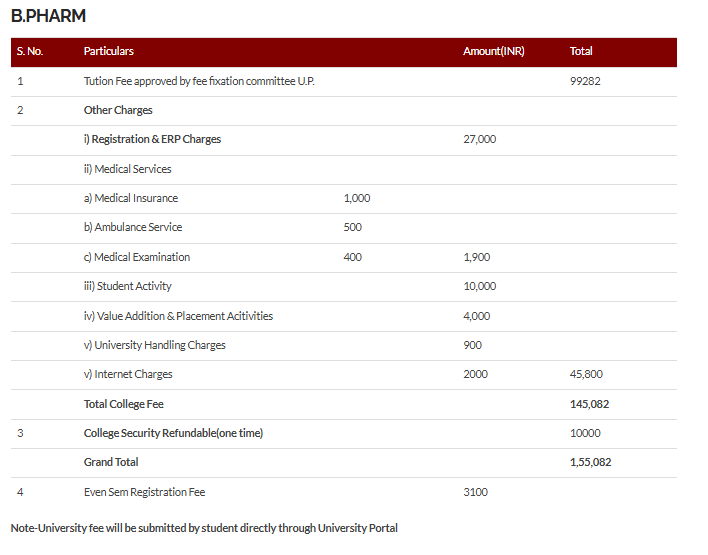This screenshot has height=555, width=708.
Task: Select the Medical Insurance row
Action: tap(344, 198)
